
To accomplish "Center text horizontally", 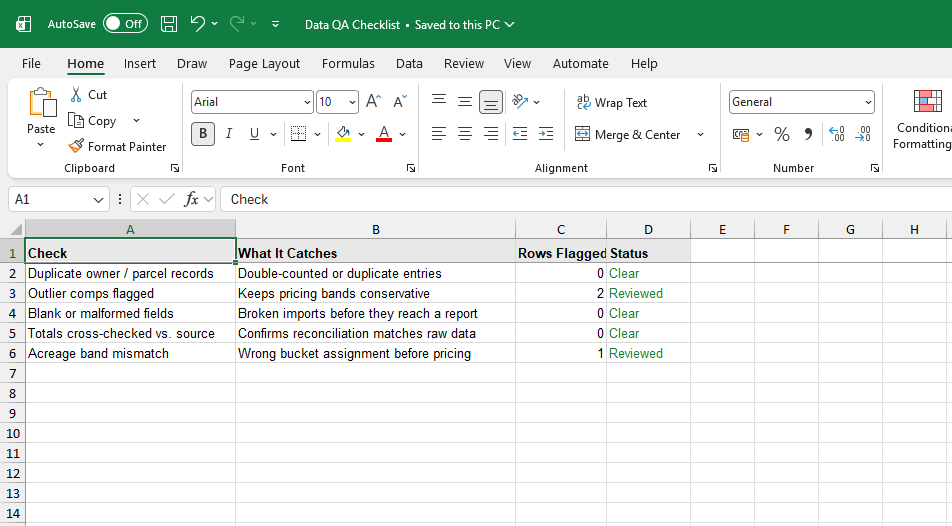I will pyautogui.click(x=465, y=134).
